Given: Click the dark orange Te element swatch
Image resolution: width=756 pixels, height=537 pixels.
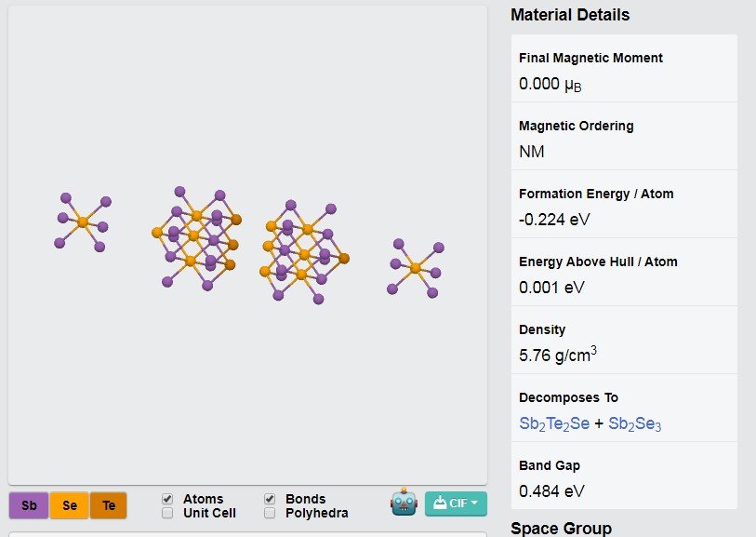Looking at the screenshot, I should 109,505.
